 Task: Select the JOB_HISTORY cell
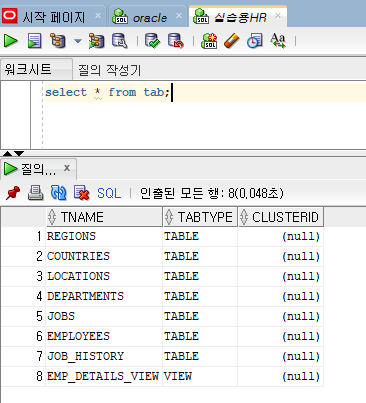point(104,356)
